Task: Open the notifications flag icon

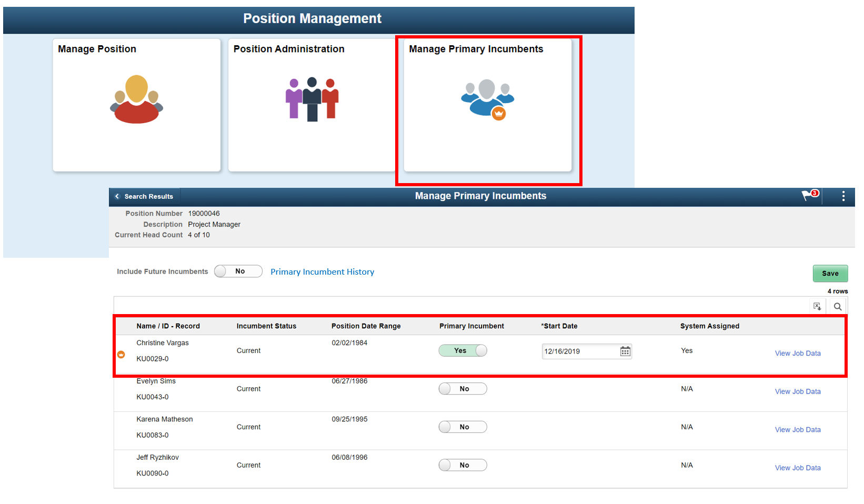Action: (810, 196)
